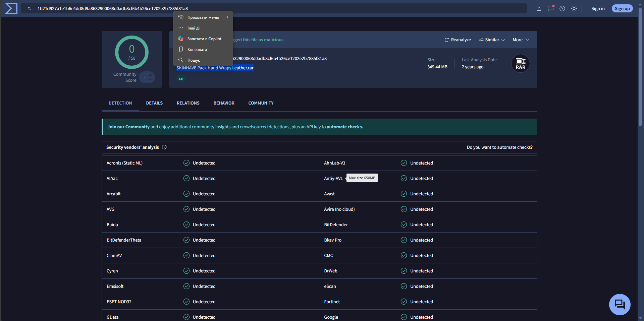Click the Sign up button
644x321 pixels.
(622, 9)
